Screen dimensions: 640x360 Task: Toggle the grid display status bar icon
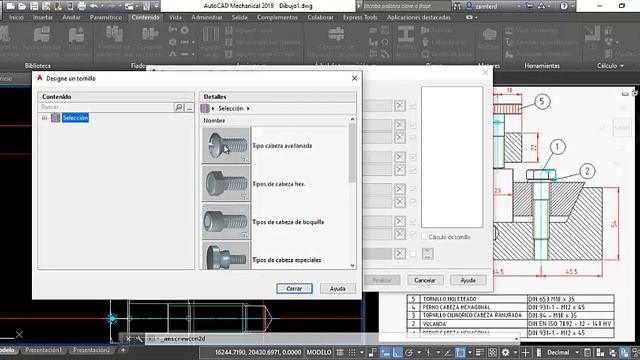coord(340,352)
